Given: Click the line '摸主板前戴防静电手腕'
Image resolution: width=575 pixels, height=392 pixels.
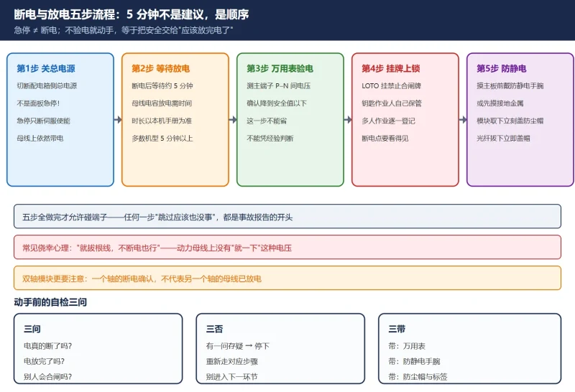Looking at the screenshot, I should tap(510, 85).
